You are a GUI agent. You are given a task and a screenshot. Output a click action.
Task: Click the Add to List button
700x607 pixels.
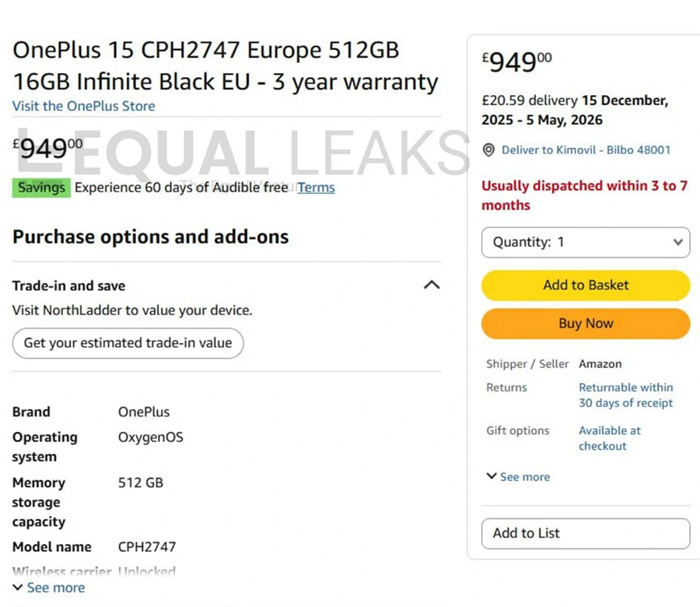[x=585, y=534]
